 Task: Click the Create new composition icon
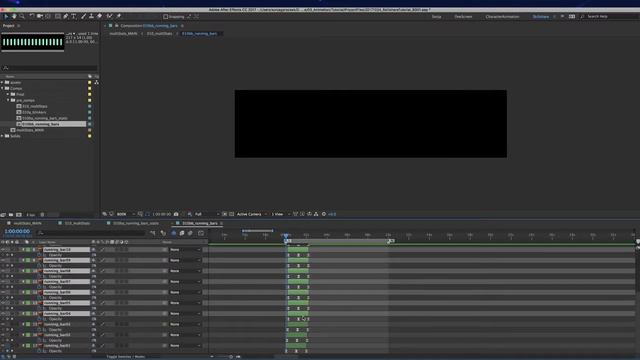pyautogui.click(x=19, y=214)
